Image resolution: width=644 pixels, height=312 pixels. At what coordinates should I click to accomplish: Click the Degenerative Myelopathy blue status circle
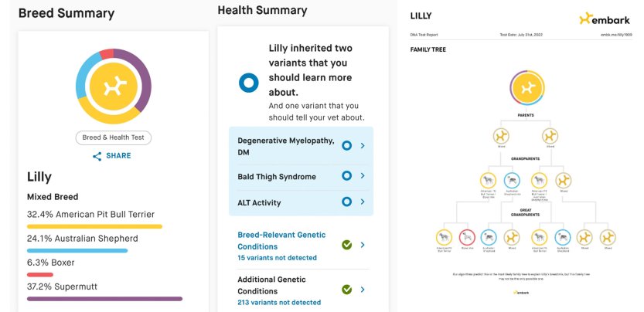coord(347,145)
